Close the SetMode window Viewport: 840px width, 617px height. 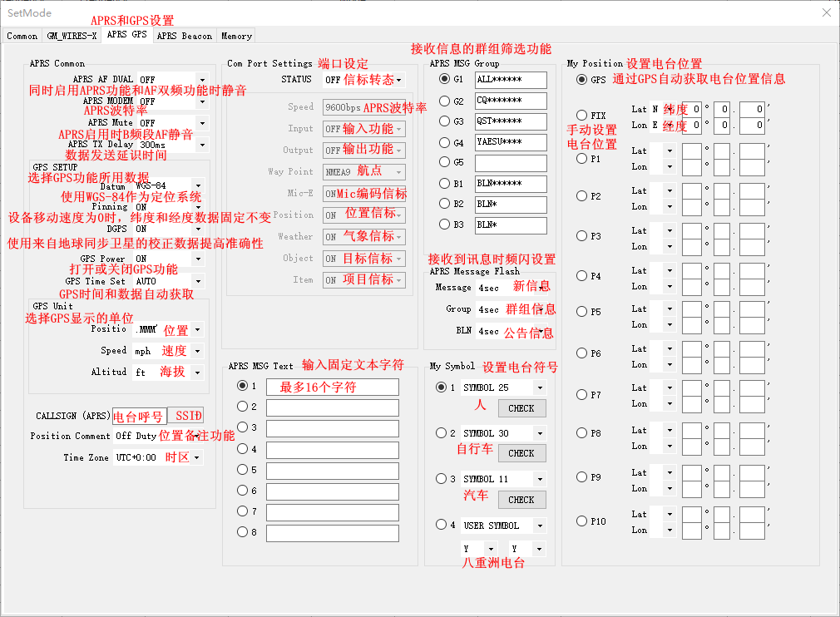pos(826,12)
